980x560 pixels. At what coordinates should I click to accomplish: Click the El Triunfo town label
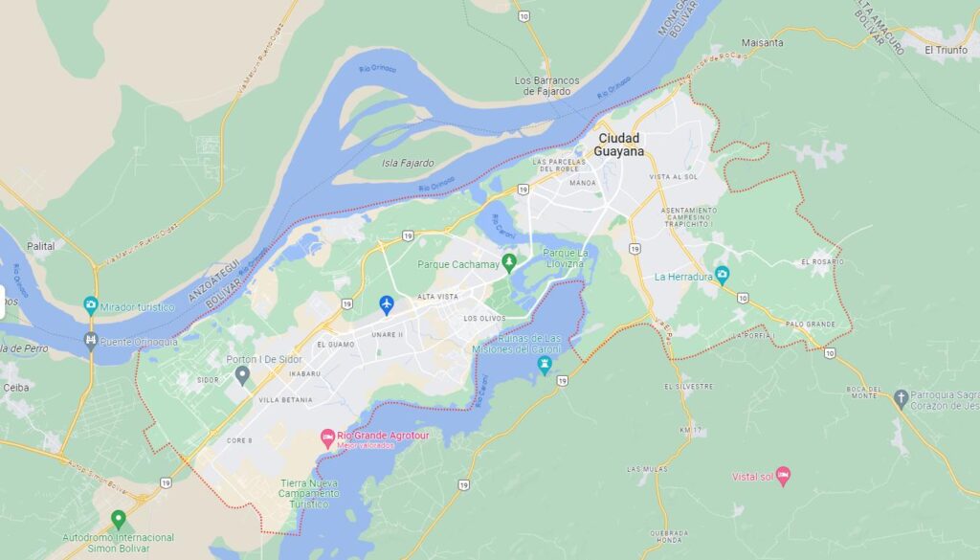point(946,50)
